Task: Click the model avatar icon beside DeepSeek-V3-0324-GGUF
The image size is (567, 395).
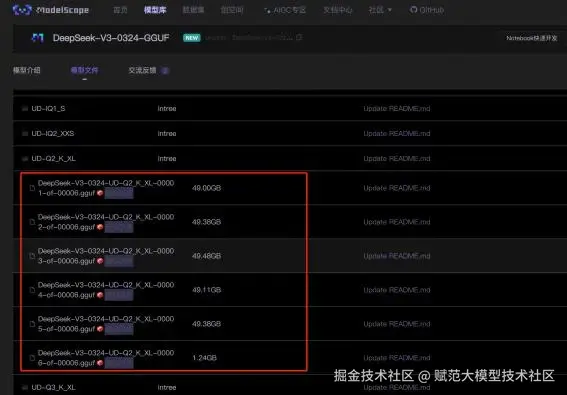Action: (x=38, y=38)
